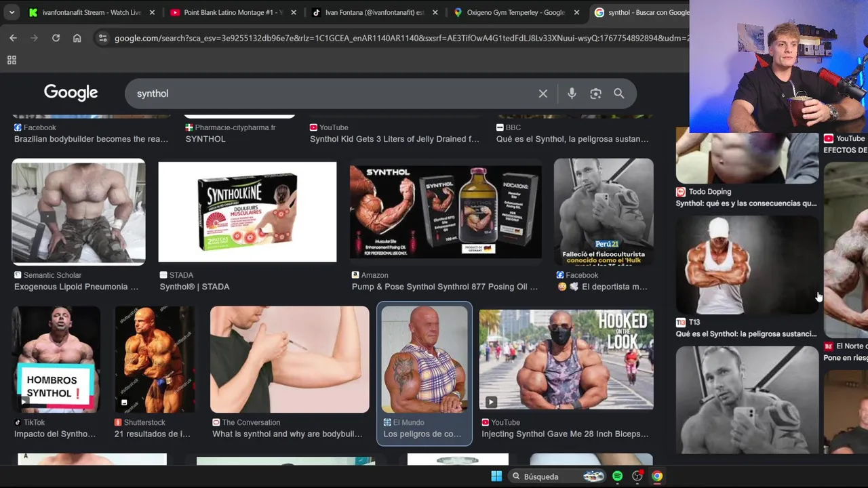
Task: Open Pharmacie-citypharma.fr SYNTHOL link
Action: [x=205, y=139]
